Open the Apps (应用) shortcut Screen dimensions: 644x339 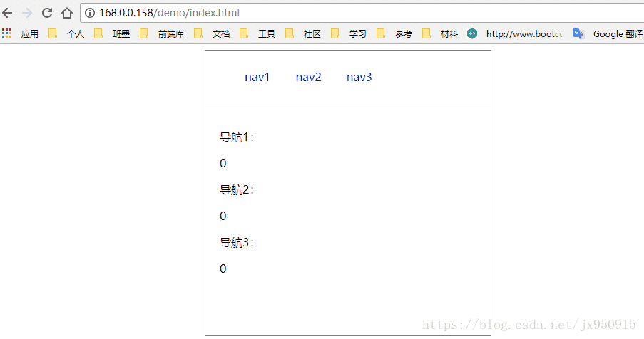click(20, 33)
